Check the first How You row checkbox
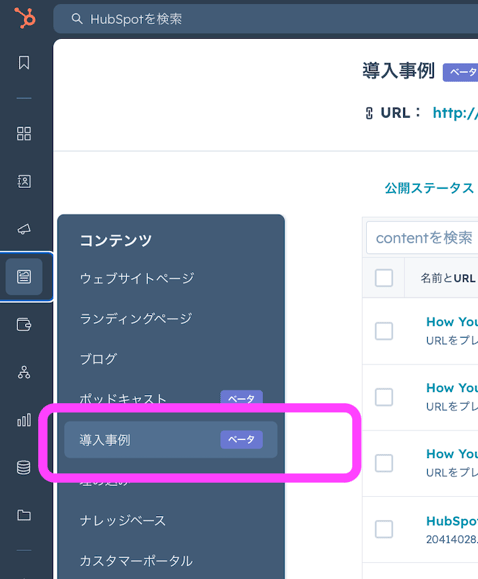Viewport: 478px width, 579px height. (x=384, y=331)
